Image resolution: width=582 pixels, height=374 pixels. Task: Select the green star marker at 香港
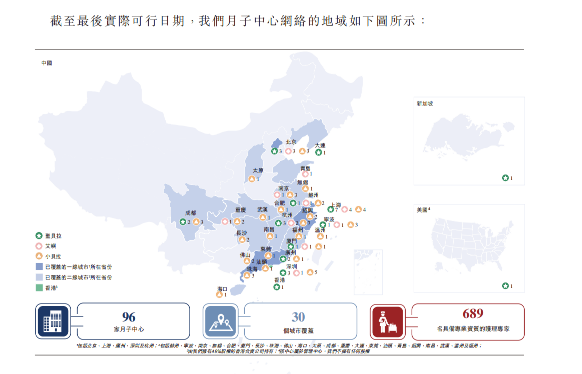(277, 287)
